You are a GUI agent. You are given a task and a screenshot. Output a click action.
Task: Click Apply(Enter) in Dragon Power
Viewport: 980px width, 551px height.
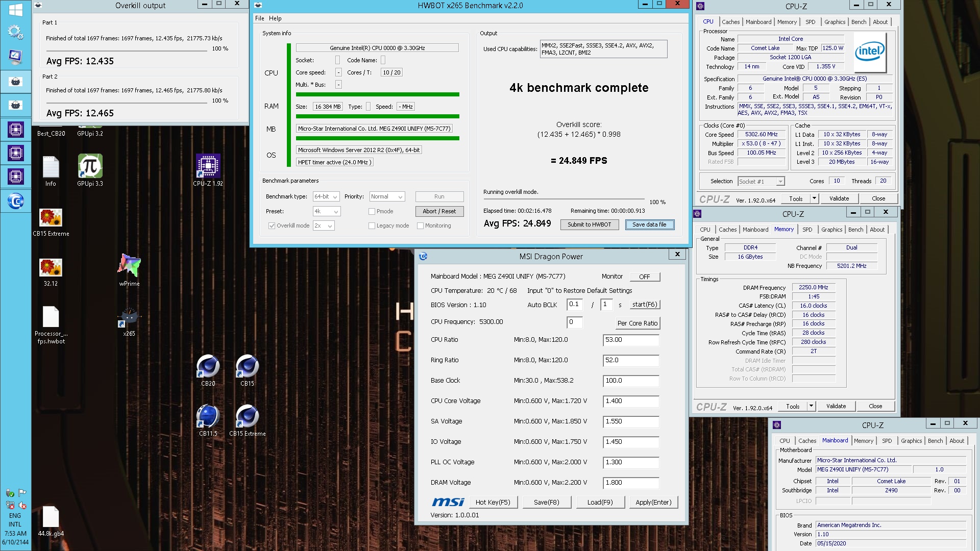click(653, 502)
